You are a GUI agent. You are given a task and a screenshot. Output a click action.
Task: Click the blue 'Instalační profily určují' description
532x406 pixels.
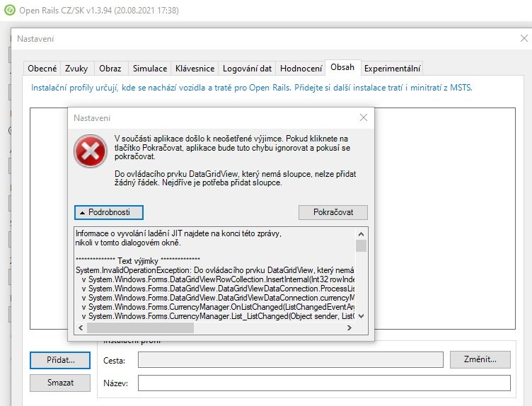(251, 88)
